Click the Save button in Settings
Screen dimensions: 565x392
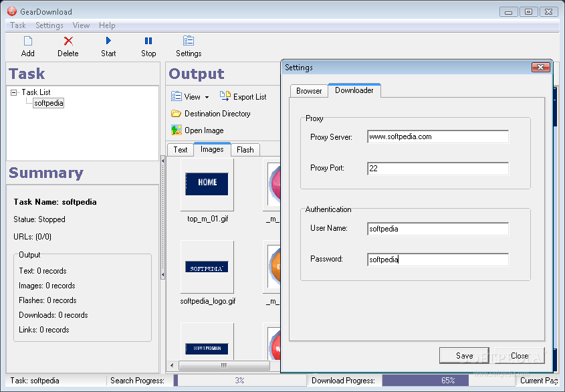click(x=464, y=356)
